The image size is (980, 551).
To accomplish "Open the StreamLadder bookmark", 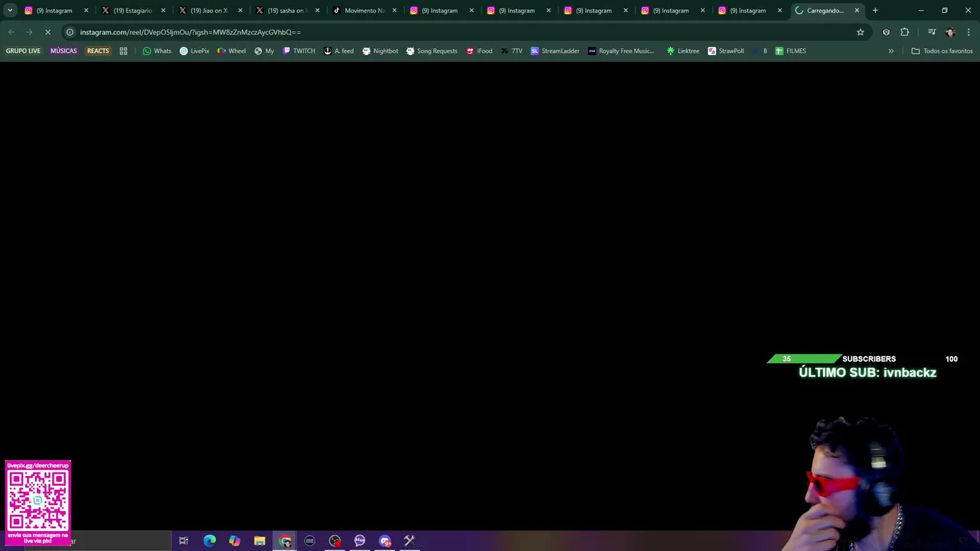I will [x=555, y=51].
